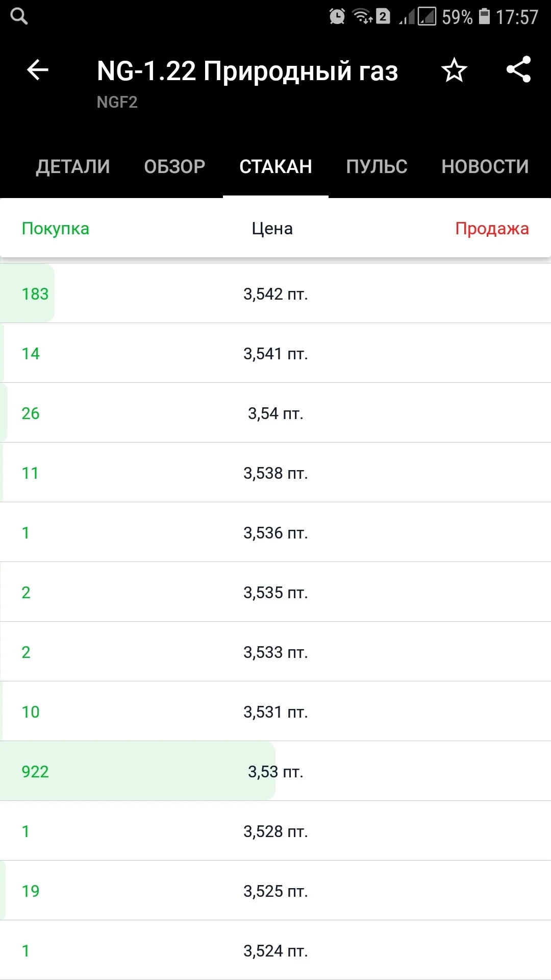Go to the НОВОСТИ tab
The width and height of the screenshot is (551, 980).
pyautogui.click(x=485, y=166)
